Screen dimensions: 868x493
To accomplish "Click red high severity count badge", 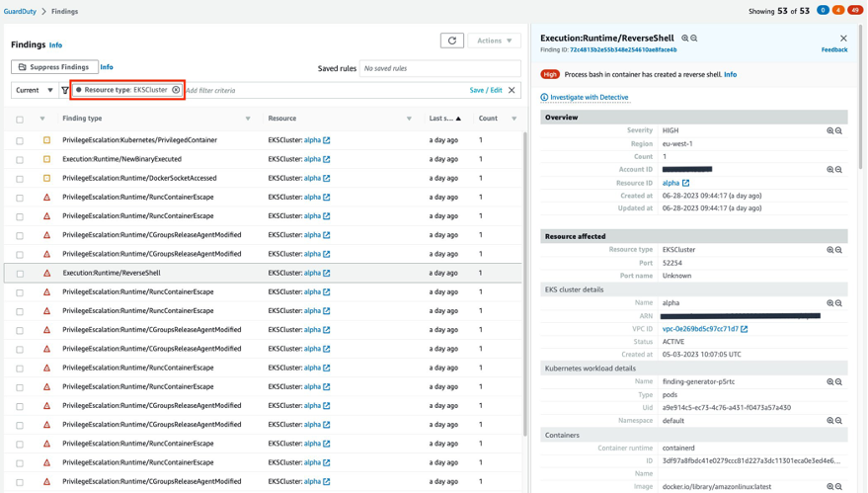I will click(x=855, y=11).
